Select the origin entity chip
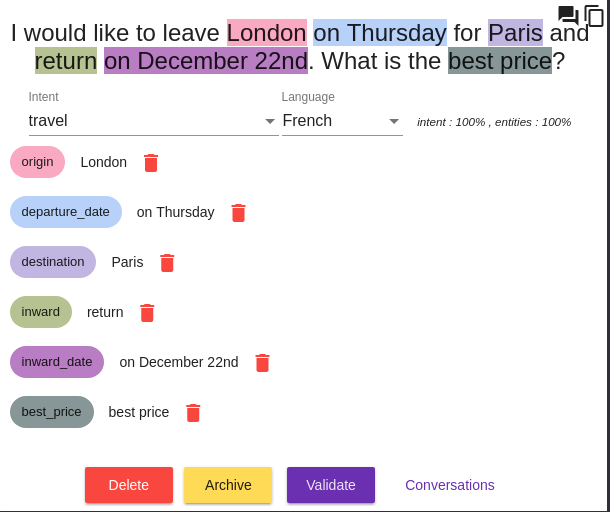The image size is (610, 512). (38, 162)
